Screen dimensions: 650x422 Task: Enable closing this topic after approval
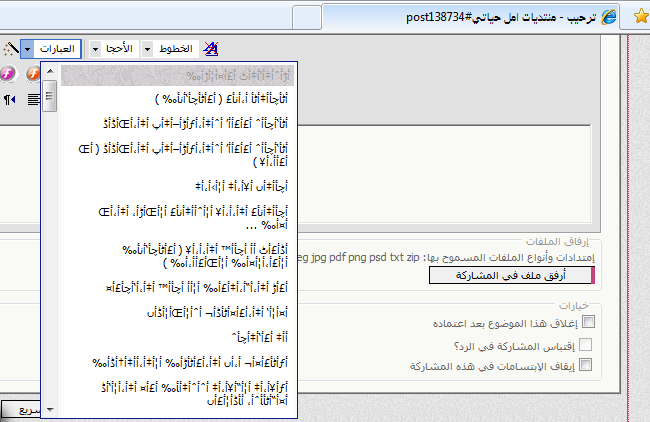pos(588,322)
